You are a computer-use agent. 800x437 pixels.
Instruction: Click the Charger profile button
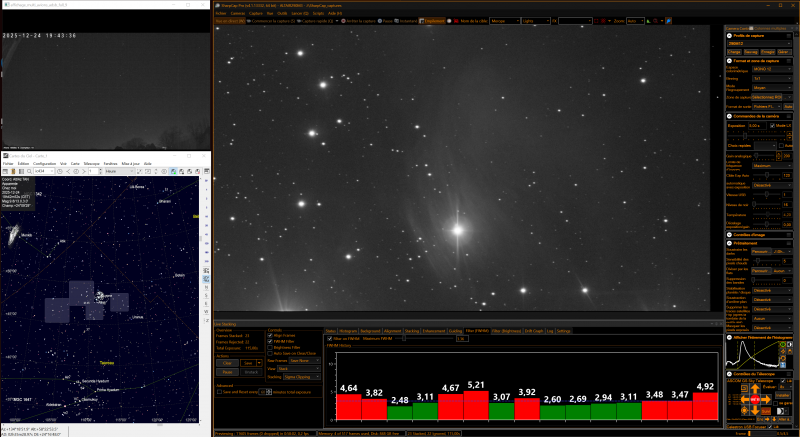pyautogui.click(x=734, y=52)
